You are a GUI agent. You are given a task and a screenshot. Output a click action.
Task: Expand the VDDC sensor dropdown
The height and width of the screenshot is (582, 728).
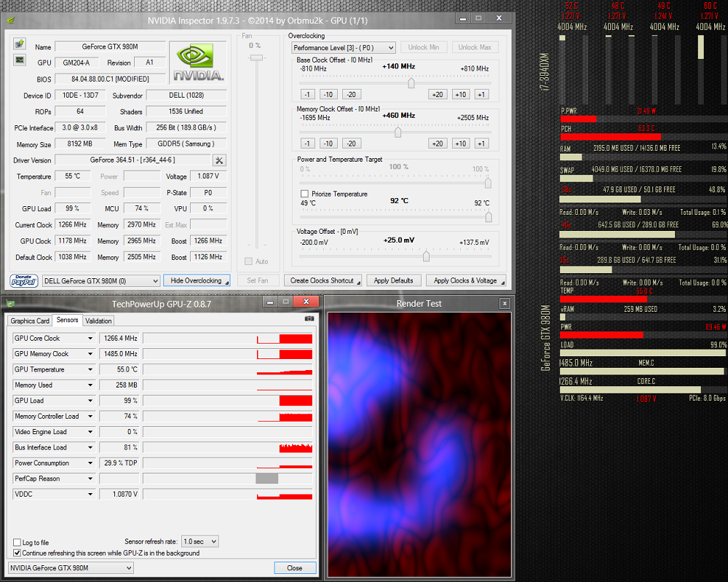[90, 494]
